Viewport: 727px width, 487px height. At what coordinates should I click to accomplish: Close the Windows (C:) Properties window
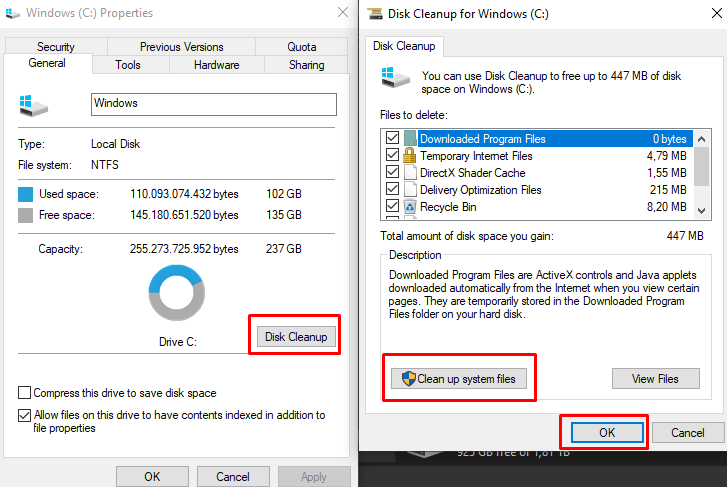(x=343, y=12)
